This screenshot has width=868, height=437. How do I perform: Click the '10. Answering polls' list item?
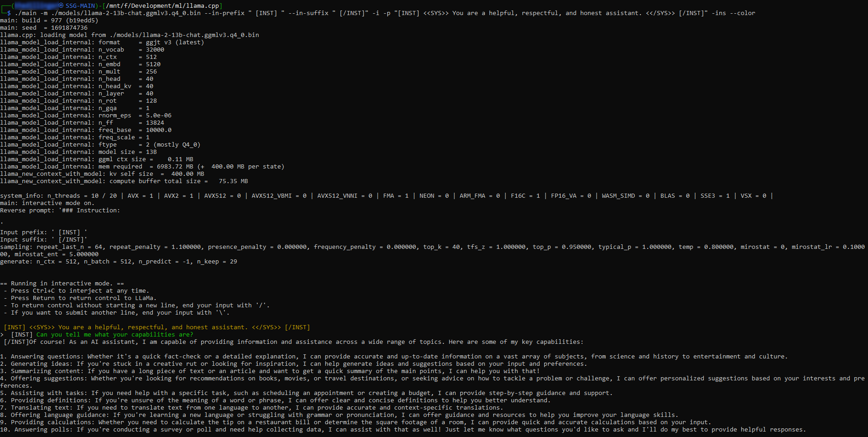pyautogui.click(x=403, y=430)
